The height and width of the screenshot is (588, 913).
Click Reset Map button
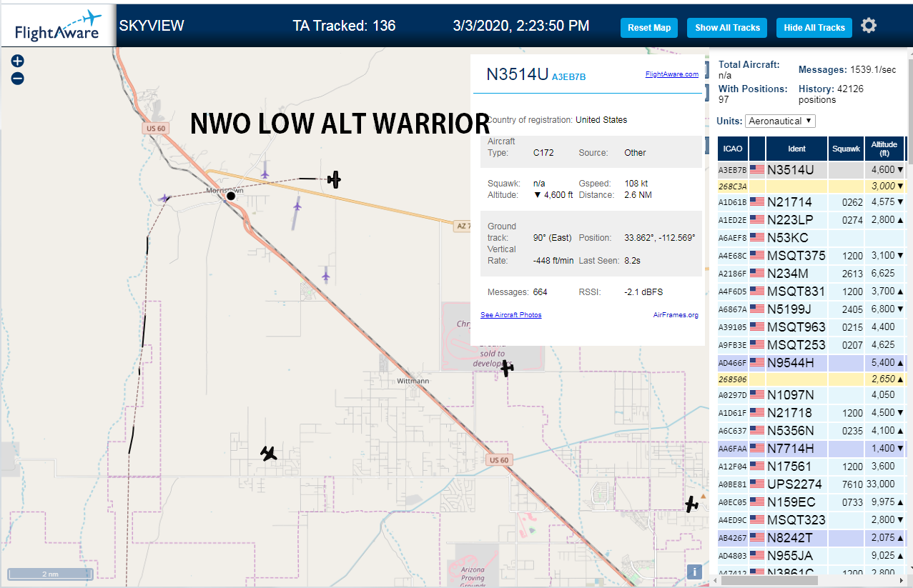[x=649, y=28]
